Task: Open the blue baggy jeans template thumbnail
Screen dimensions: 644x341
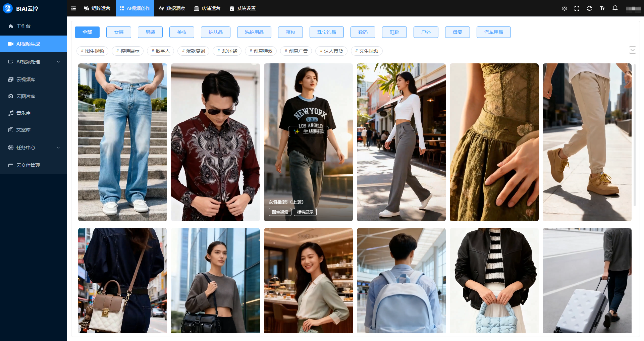Action: [x=122, y=142]
